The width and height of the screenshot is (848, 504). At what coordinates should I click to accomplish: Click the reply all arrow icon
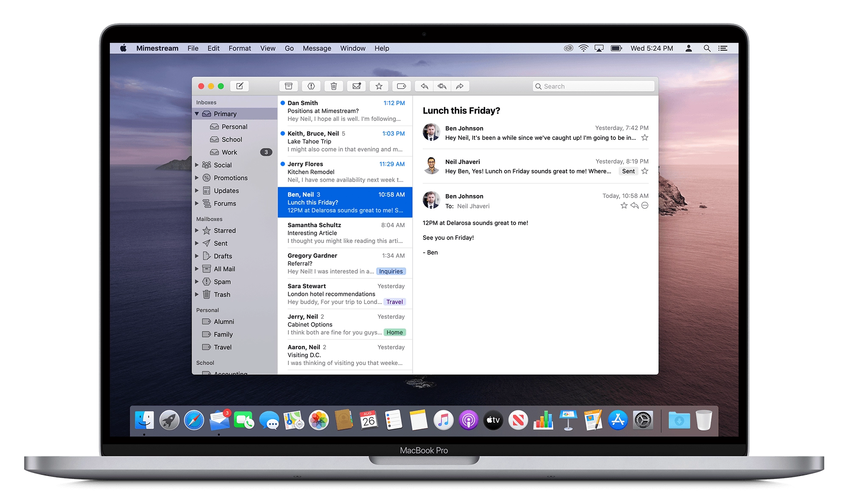442,86
